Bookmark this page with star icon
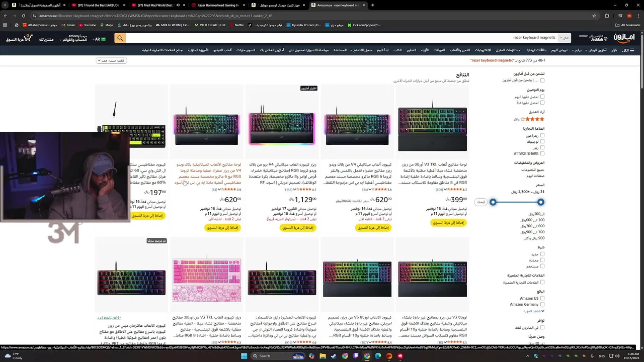This screenshot has width=644, height=362. point(594,16)
